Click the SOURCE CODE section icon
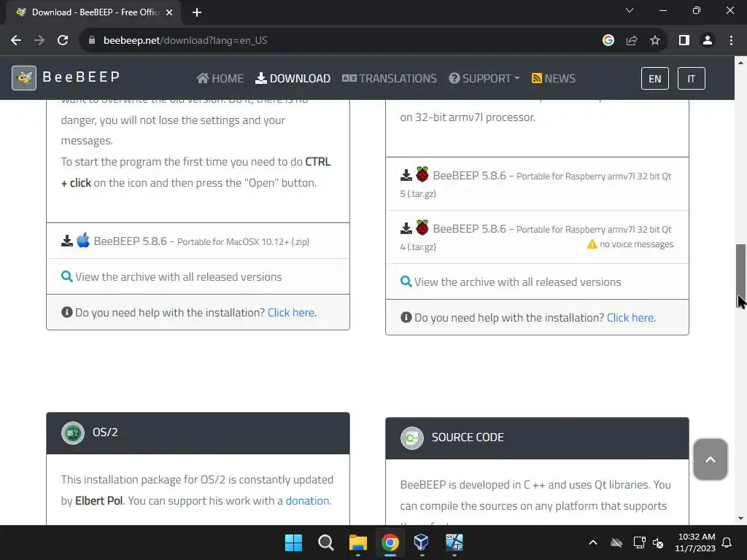Viewport: 747px width, 560px height. pyautogui.click(x=412, y=438)
